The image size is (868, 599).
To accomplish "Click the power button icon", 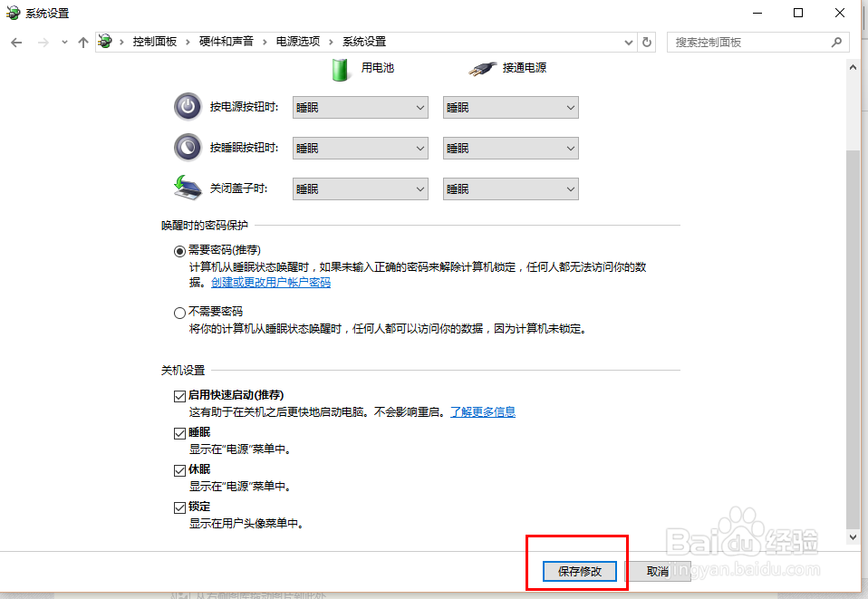I will 187,106.
